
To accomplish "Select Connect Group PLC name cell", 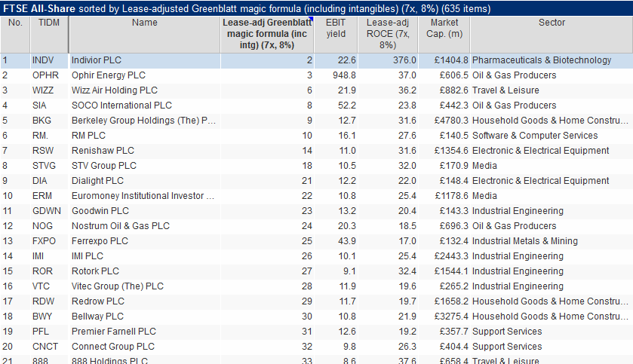I will click(145, 347).
